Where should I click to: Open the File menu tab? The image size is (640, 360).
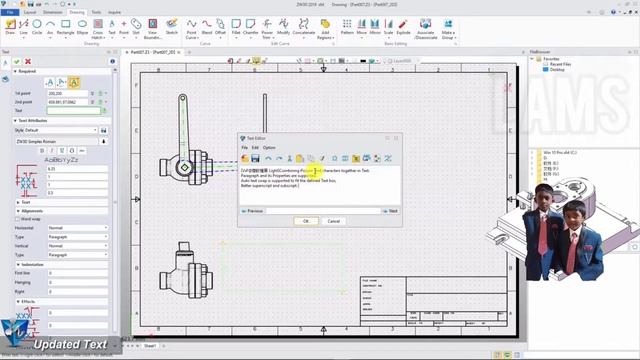click(x=10, y=12)
